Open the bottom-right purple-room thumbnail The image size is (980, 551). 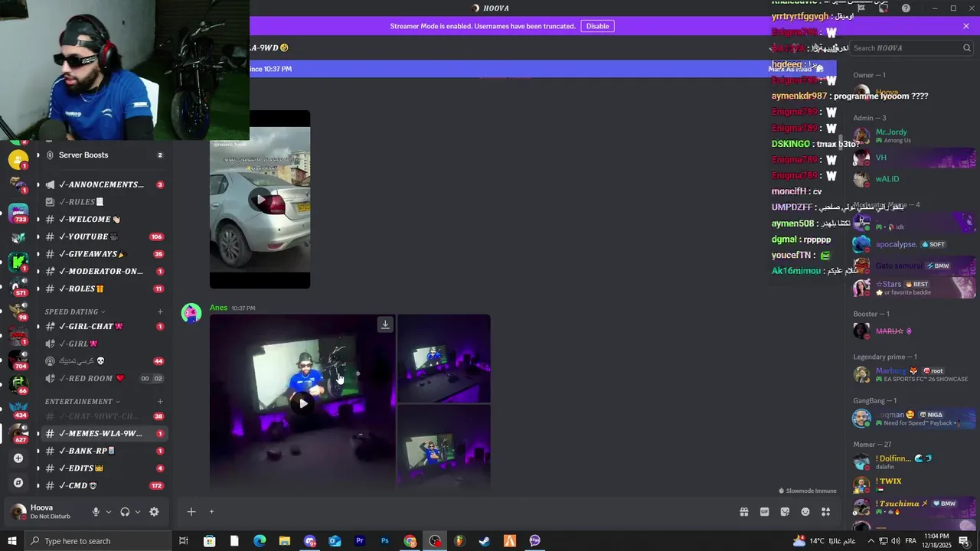(444, 446)
